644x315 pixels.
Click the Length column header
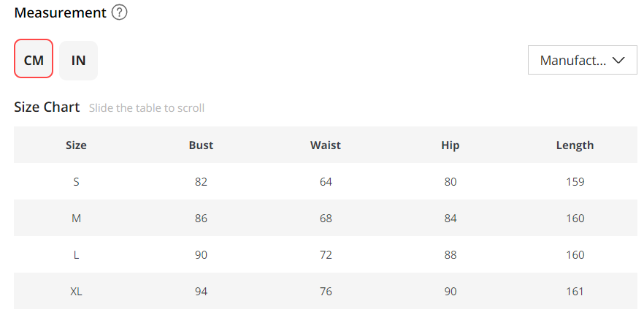click(x=575, y=145)
